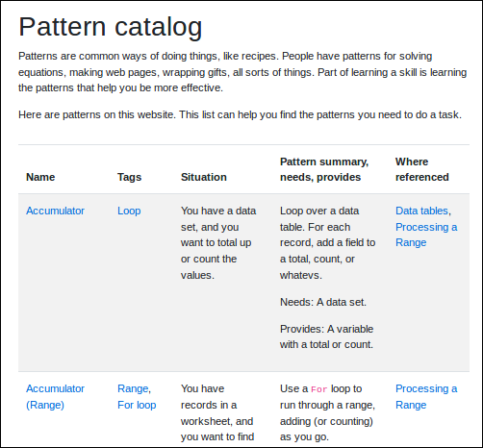Click the Pattern catalog page heading
The image size is (483, 448).
pyautogui.click(x=110, y=27)
